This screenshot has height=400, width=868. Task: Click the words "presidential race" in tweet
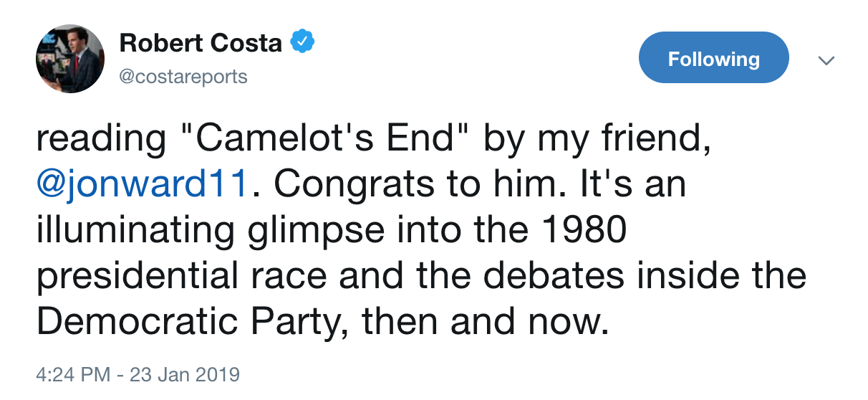pos(183,277)
